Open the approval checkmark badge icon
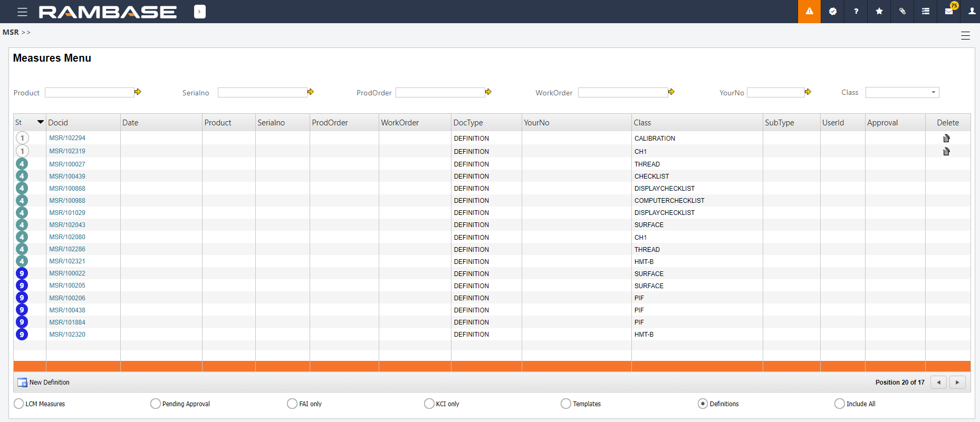Image resolution: width=980 pixels, height=422 pixels. 833,12
